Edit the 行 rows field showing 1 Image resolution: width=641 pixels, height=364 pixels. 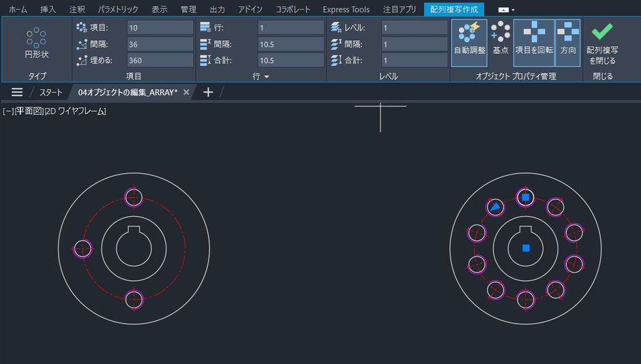tap(290, 28)
